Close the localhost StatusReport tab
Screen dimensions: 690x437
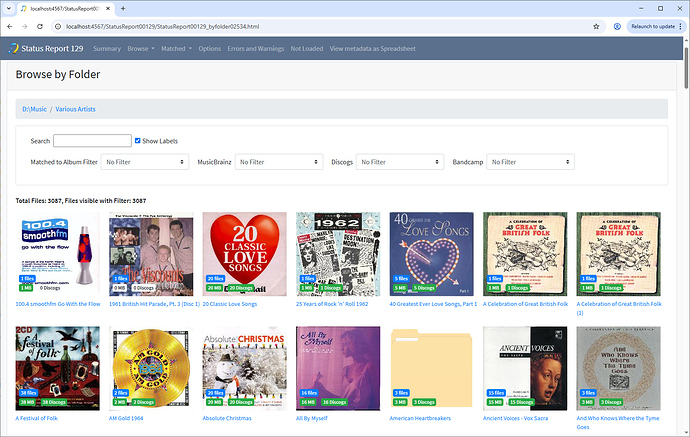[x=108, y=8]
